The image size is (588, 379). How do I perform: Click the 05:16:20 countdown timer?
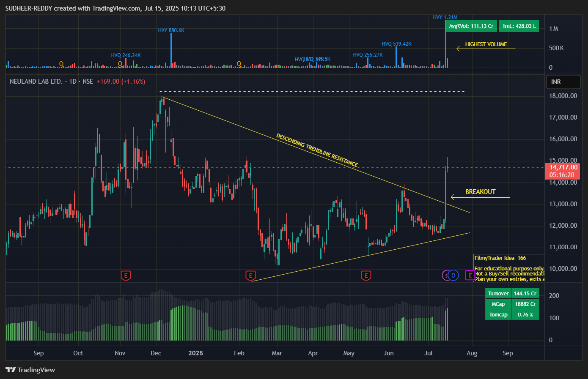(562, 175)
